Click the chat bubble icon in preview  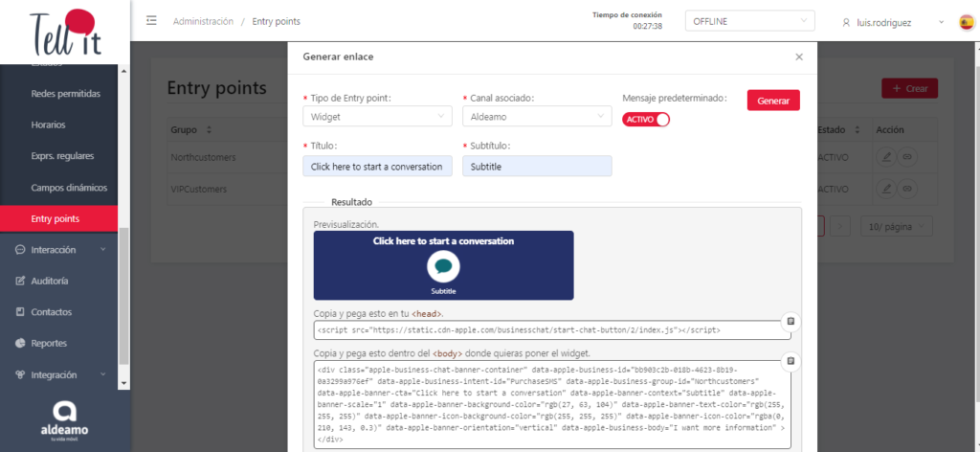443,266
